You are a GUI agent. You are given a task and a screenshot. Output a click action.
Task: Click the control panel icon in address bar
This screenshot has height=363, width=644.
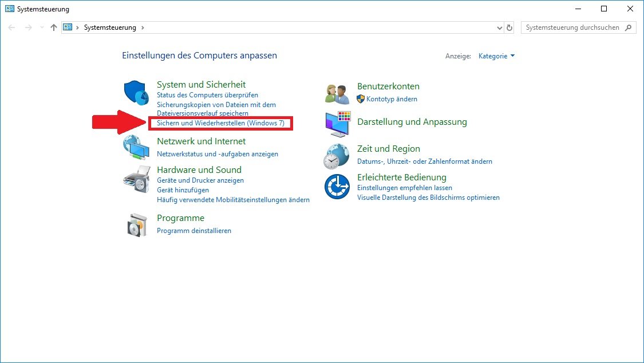point(68,27)
